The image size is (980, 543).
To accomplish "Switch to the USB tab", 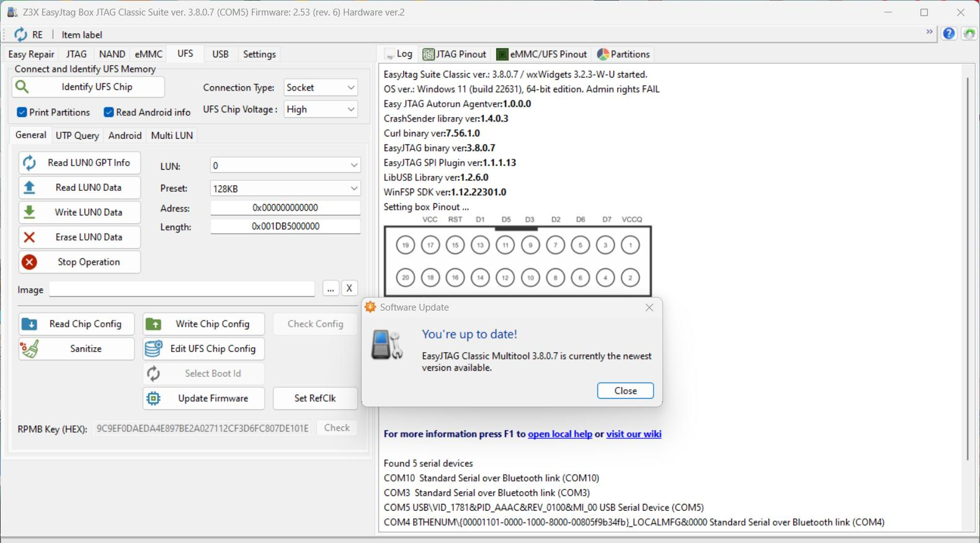I will click(x=220, y=55).
